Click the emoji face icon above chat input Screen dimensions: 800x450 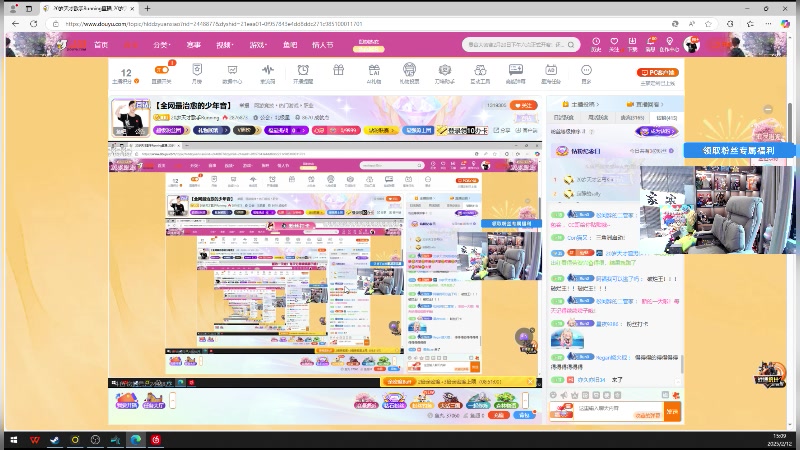point(553,395)
